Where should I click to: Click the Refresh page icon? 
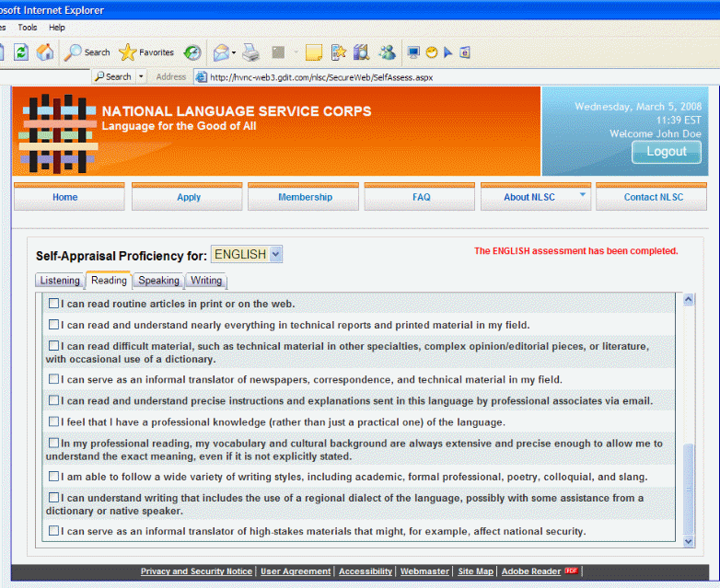click(20, 52)
